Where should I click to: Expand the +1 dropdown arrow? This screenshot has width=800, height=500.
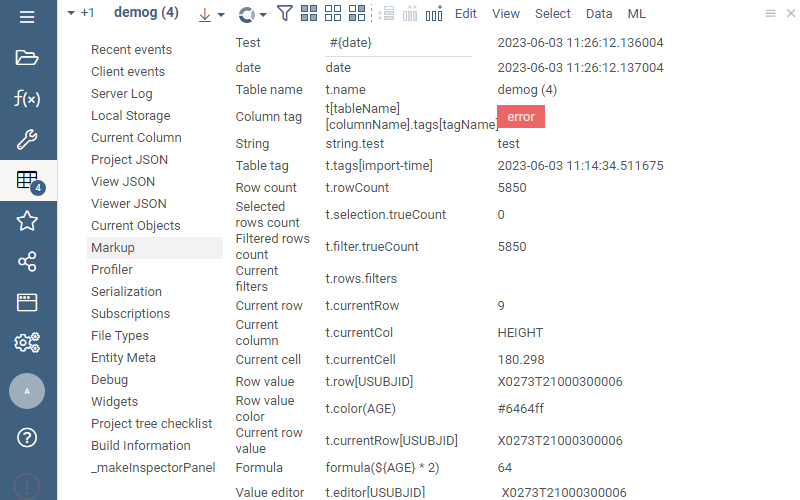[x=71, y=13]
